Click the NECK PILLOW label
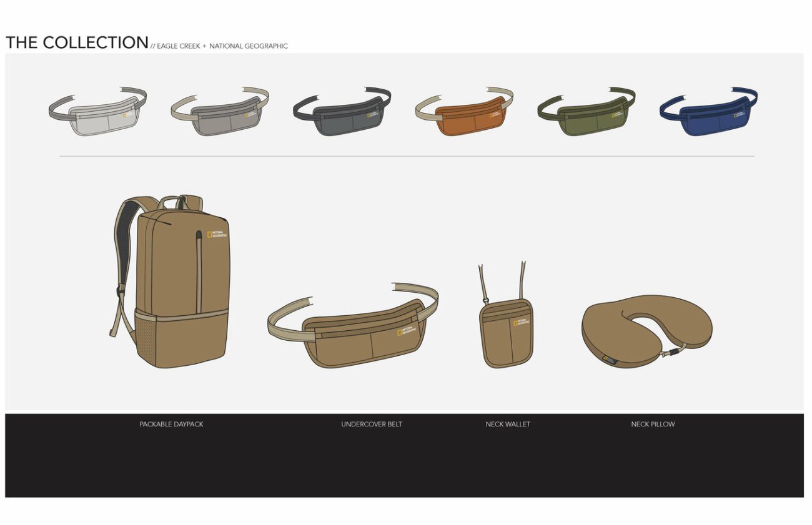The image size is (812, 525). (x=653, y=424)
